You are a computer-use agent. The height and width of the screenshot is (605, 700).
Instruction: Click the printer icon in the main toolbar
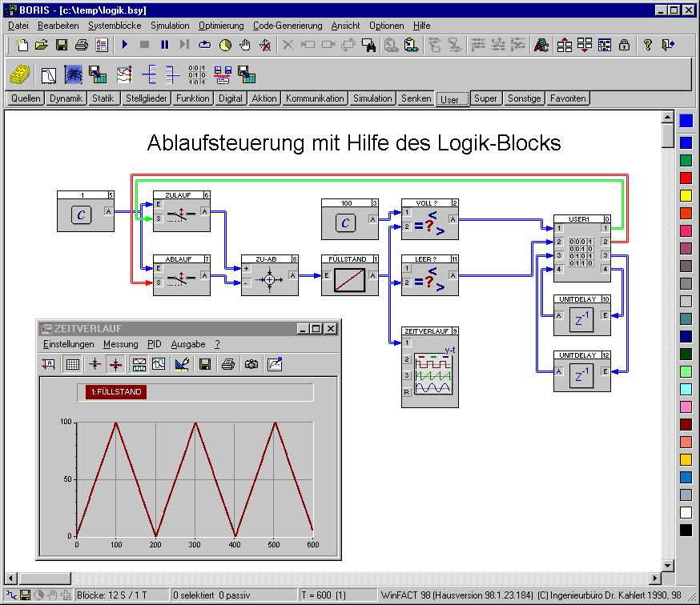pyautogui.click(x=81, y=45)
